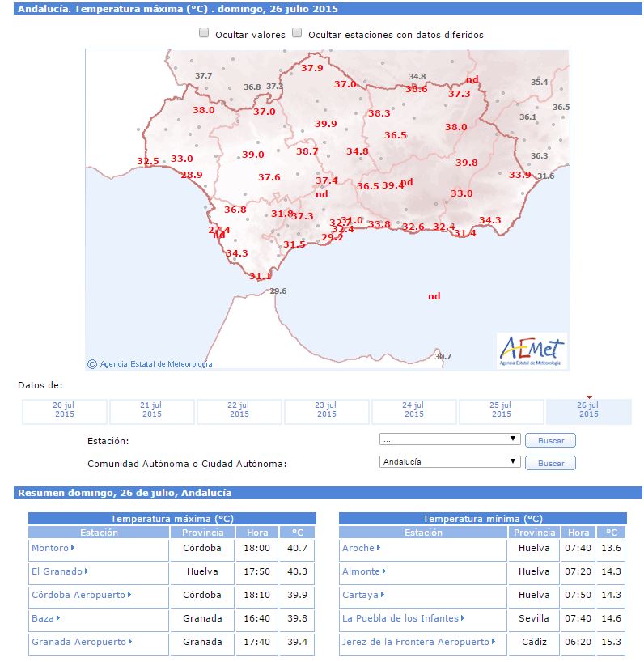Open La Puebla de los Infantes link
644x662 pixels.
tap(400, 618)
